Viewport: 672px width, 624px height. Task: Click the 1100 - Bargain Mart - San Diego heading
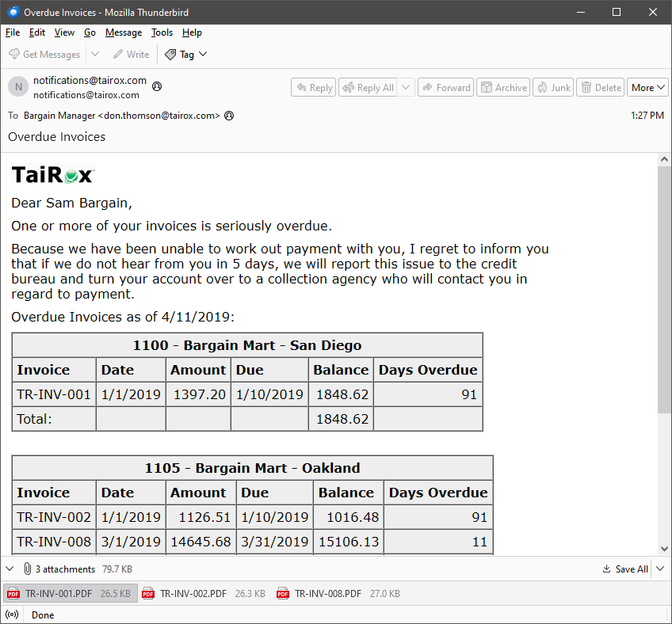(247, 345)
